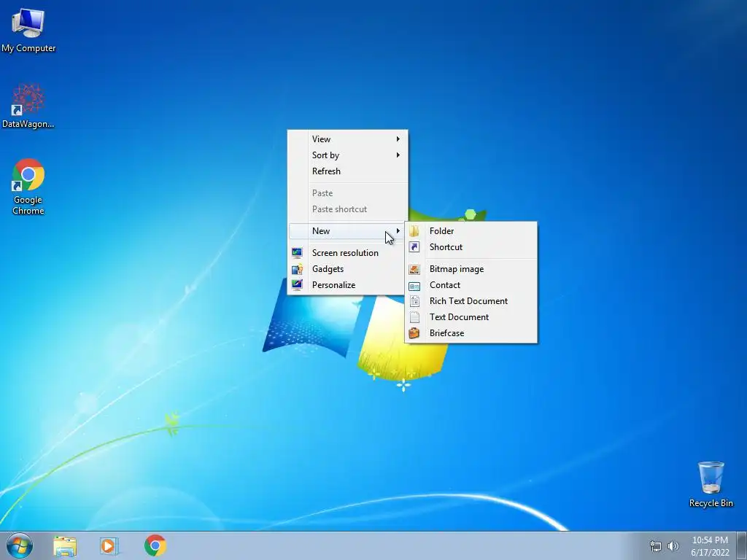Click the Recycle Bin label text

point(711,503)
